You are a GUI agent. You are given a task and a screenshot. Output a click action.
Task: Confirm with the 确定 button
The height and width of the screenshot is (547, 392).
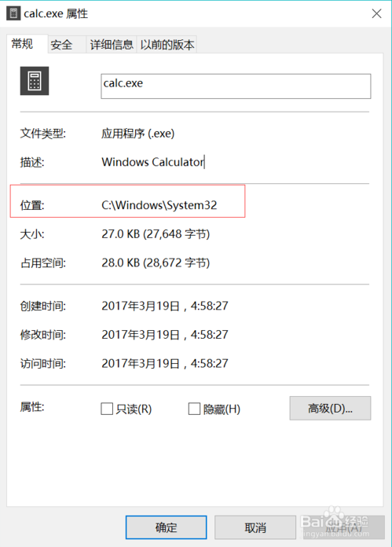click(x=166, y=527)
